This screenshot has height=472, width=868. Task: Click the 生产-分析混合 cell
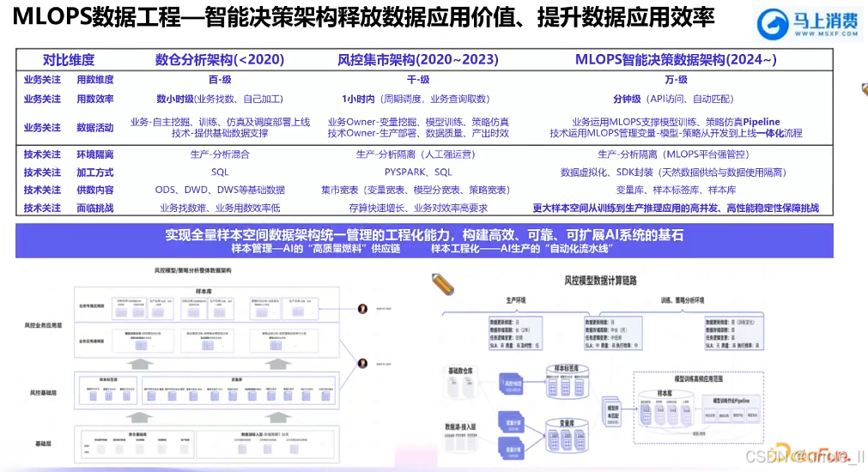pos(220,154)
